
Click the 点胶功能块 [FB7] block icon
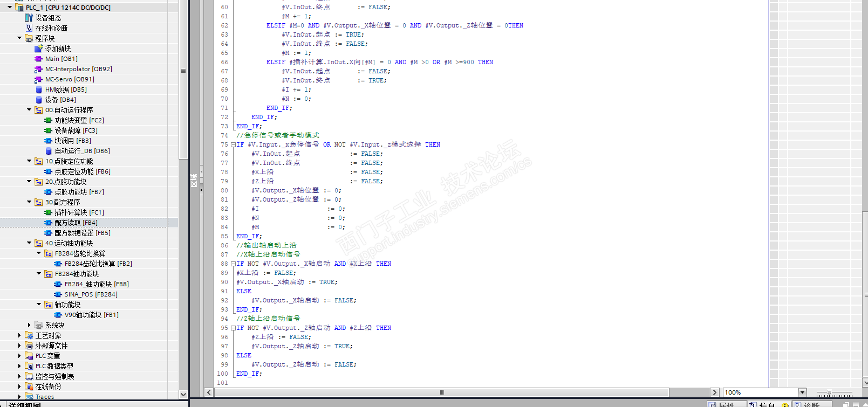(x=49, y=192)
